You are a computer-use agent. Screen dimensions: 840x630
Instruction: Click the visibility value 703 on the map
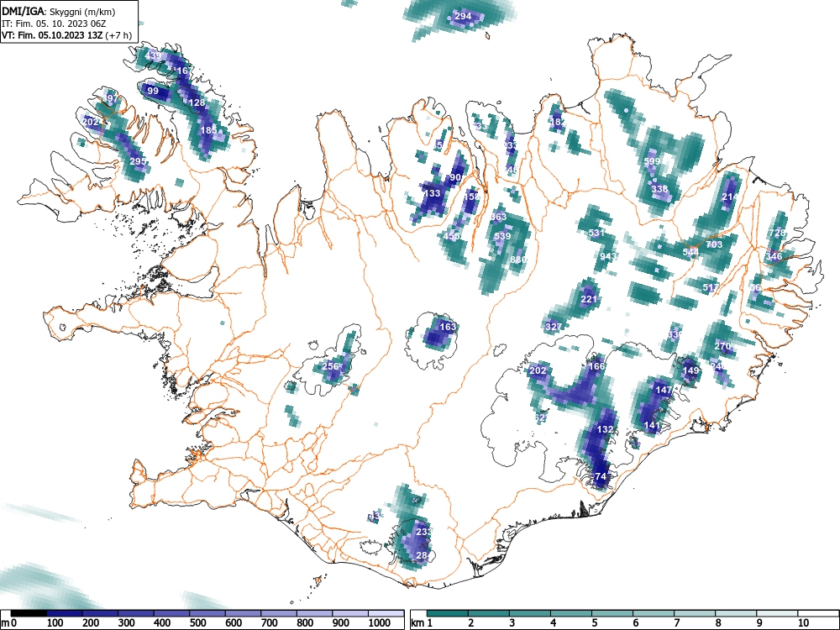[x=714, y=244]
